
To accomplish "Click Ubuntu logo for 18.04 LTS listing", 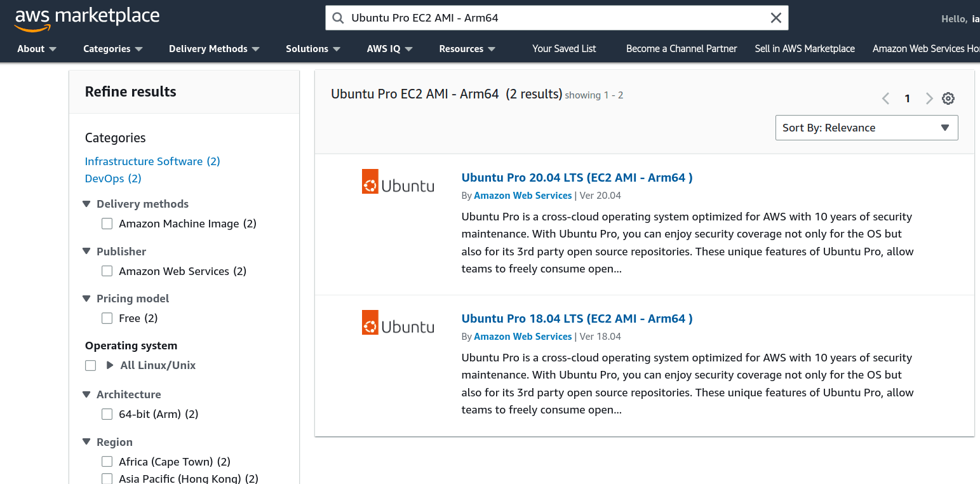I will pos(398,323).
